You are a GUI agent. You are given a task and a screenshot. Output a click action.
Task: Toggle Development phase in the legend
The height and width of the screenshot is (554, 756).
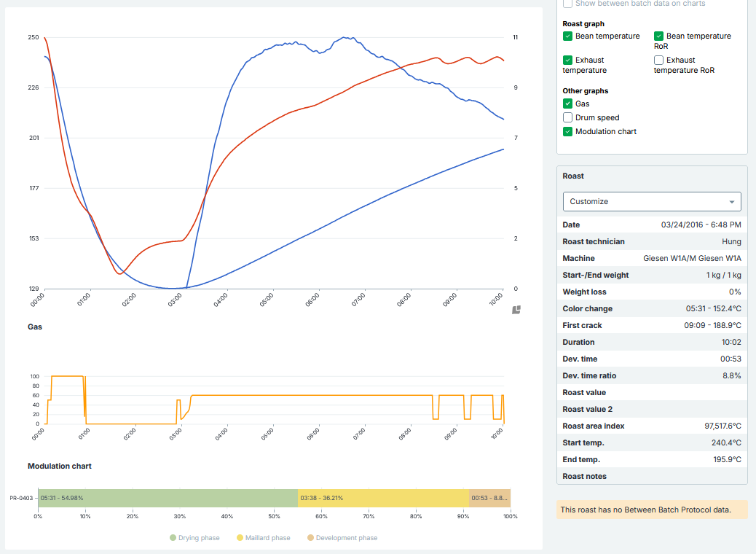tap(342, 538)
